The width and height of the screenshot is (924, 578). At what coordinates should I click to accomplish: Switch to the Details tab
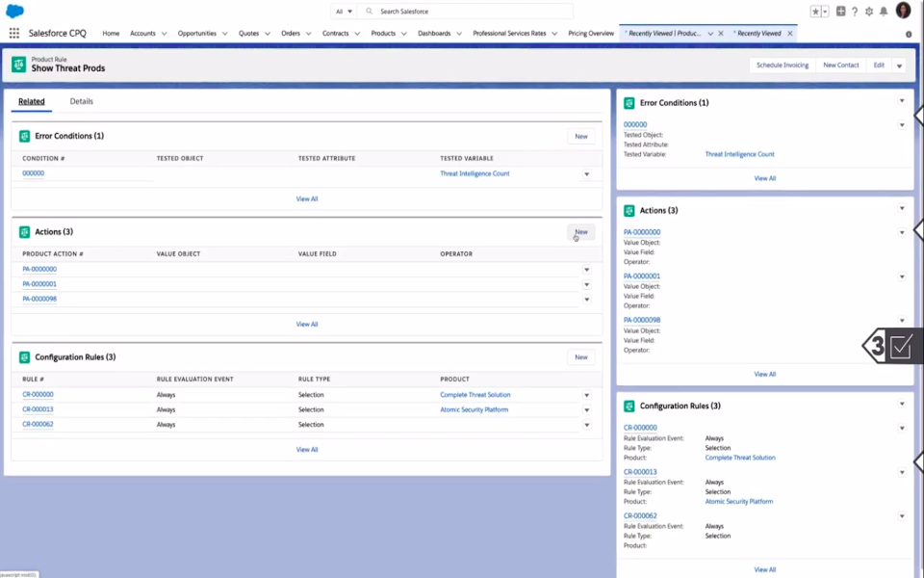point(81,101)
